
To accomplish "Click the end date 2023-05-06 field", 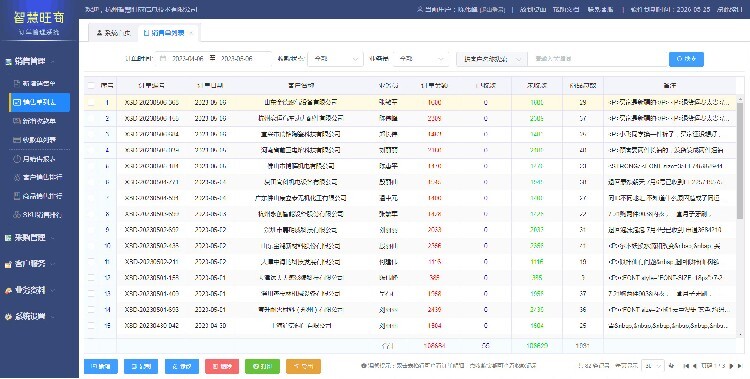I will click(x=236, y=58).
